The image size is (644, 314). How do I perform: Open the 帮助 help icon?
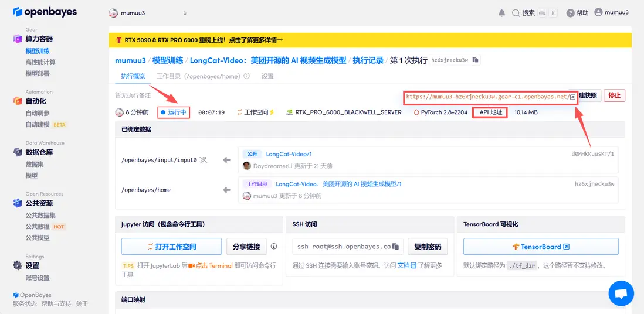pyautogui.click(x=570, y=13)
